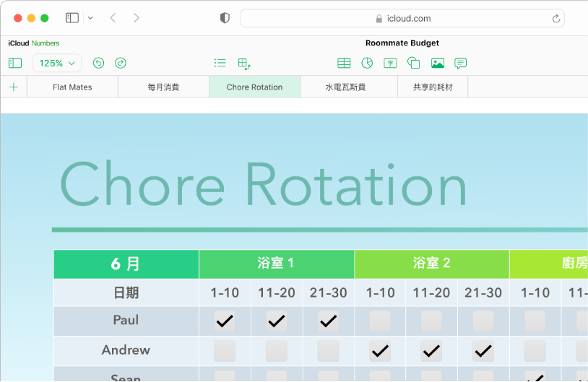
Task: Open the 125% zoom dropdown
Action: coord(57,64)
